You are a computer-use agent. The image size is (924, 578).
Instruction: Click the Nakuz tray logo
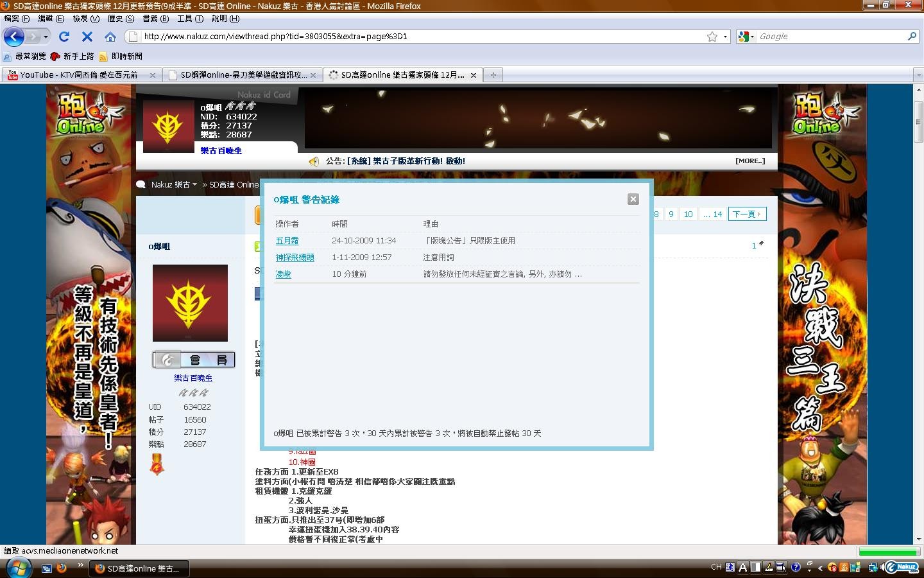(902, 567)
